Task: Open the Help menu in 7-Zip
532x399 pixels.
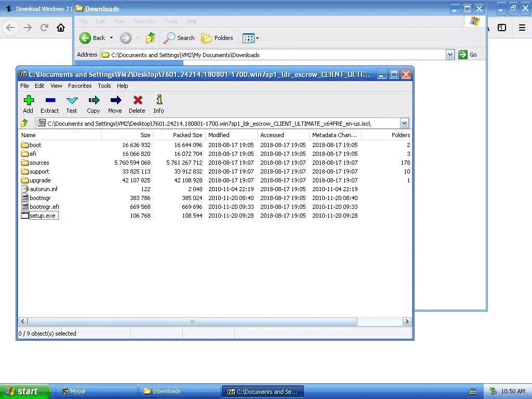Action: tap(123, 86)
